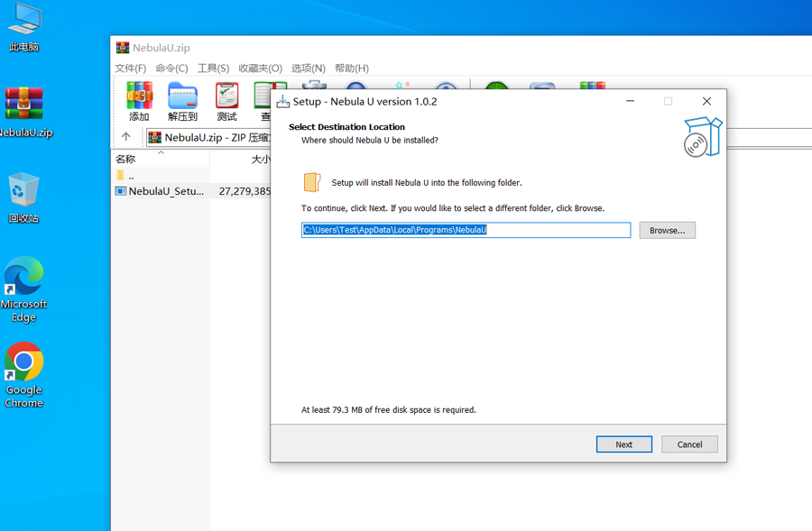Click the 'At least 79.3 MB' disk space text
Image resolution: width=812 pixels, height=531 pixels.
click(x=388, y=410)
